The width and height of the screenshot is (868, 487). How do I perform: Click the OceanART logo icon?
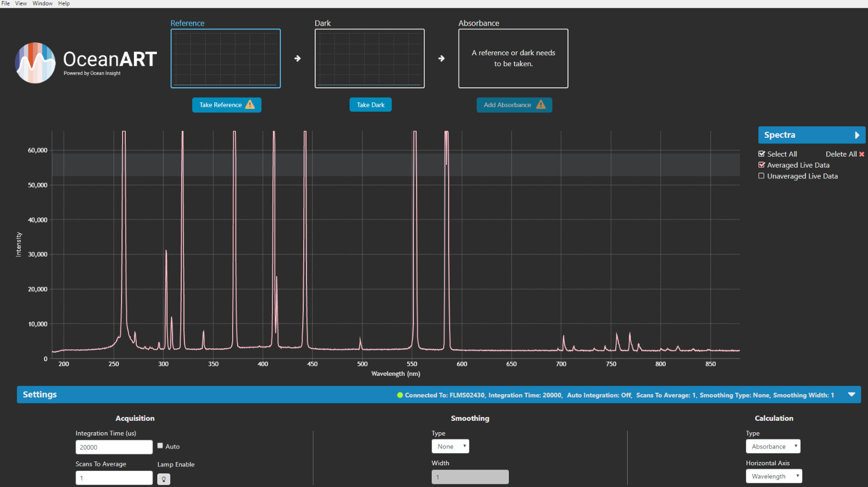[x=35, y=63]
